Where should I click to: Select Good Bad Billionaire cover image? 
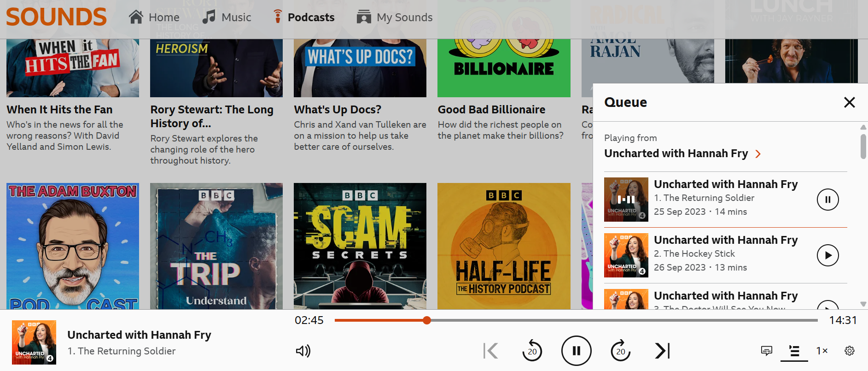point(504,68)
